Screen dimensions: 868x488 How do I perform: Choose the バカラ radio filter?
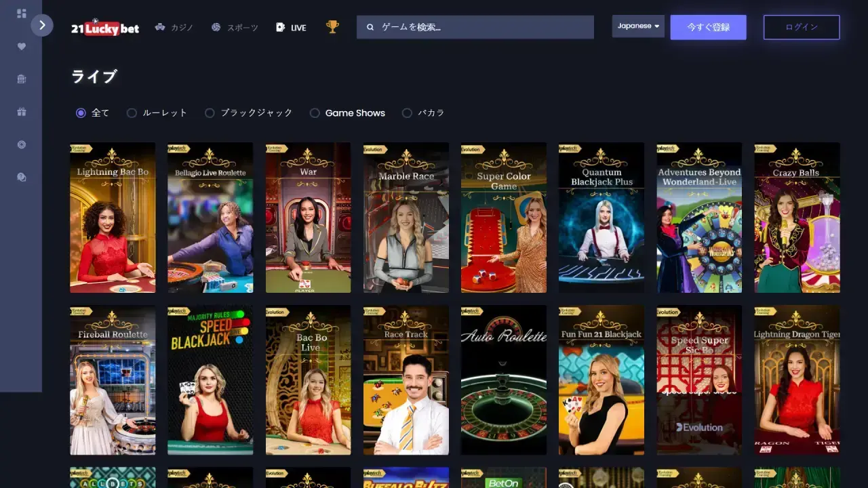[x=407, y=113]
